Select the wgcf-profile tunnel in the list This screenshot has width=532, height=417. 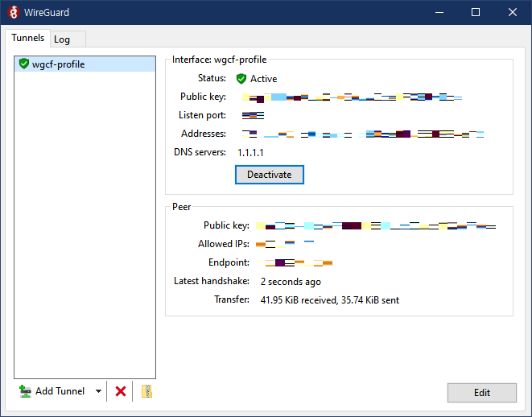coord(85,64)
